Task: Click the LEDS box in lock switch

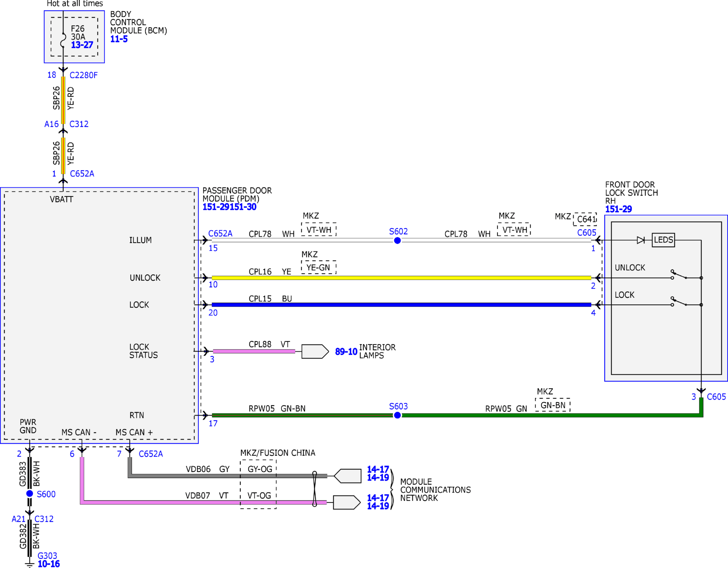Action: pyautogui.click(x=663, y=240)
